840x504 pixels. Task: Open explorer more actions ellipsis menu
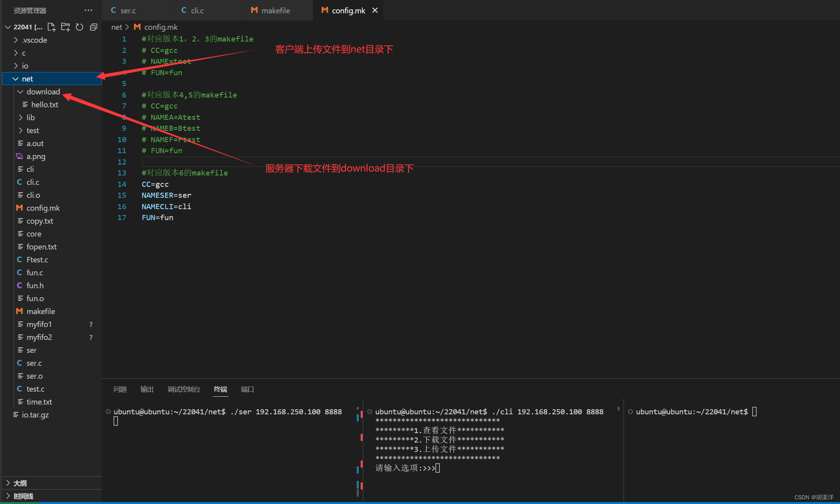pos(88,10)
